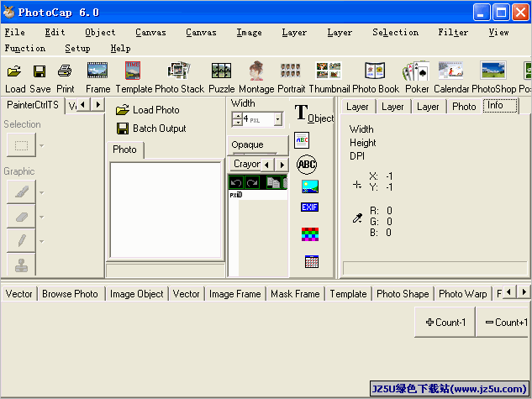532x399 pixels.
Task: Click the crosshair icon beside X Y values
Action: [x=357, y=185]
